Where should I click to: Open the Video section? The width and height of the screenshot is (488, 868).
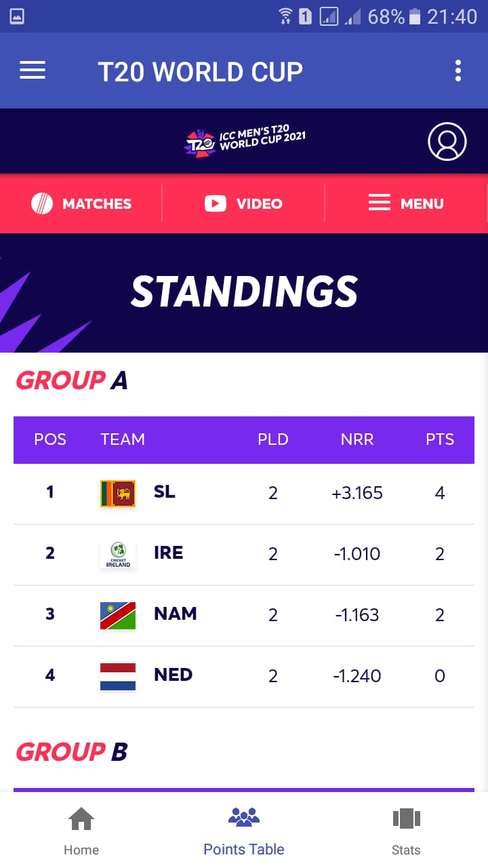(x=244, y=203)
